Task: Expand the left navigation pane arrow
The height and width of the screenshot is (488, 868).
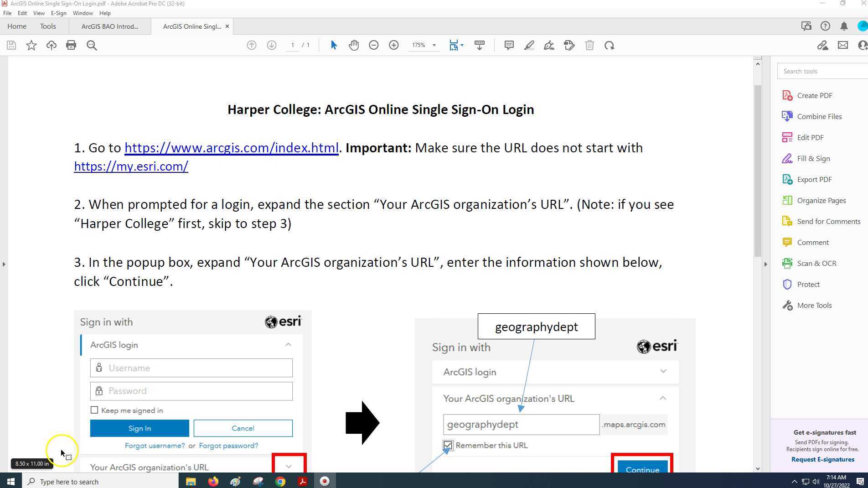Action: [x=4, y=264]
